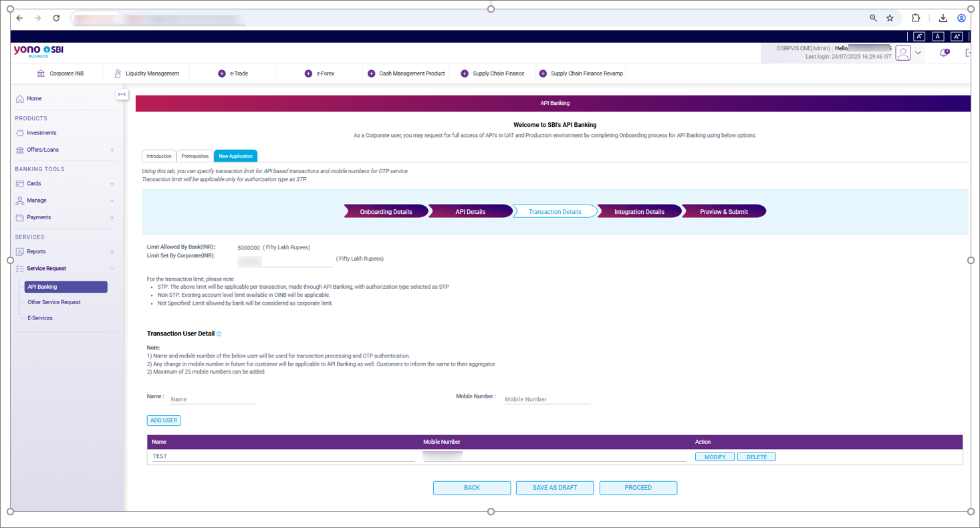Expand the e-Trade menu plus icon
The width and height of the screenshot is (980, 528).
click(222, 74)
